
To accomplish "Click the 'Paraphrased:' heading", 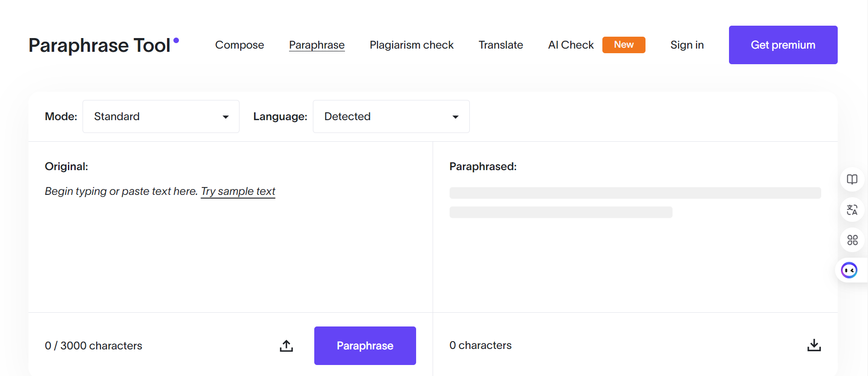I will [x=483, y=166].
